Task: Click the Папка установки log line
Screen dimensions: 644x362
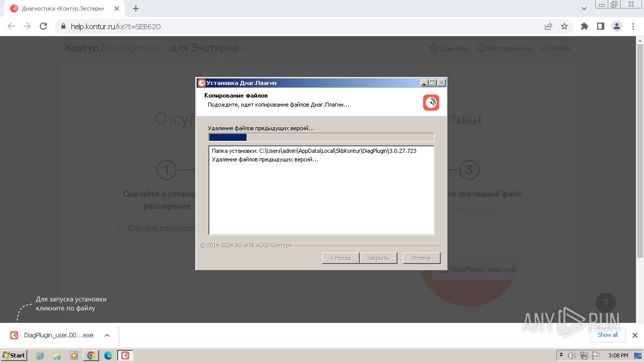Action: [314, 151]
